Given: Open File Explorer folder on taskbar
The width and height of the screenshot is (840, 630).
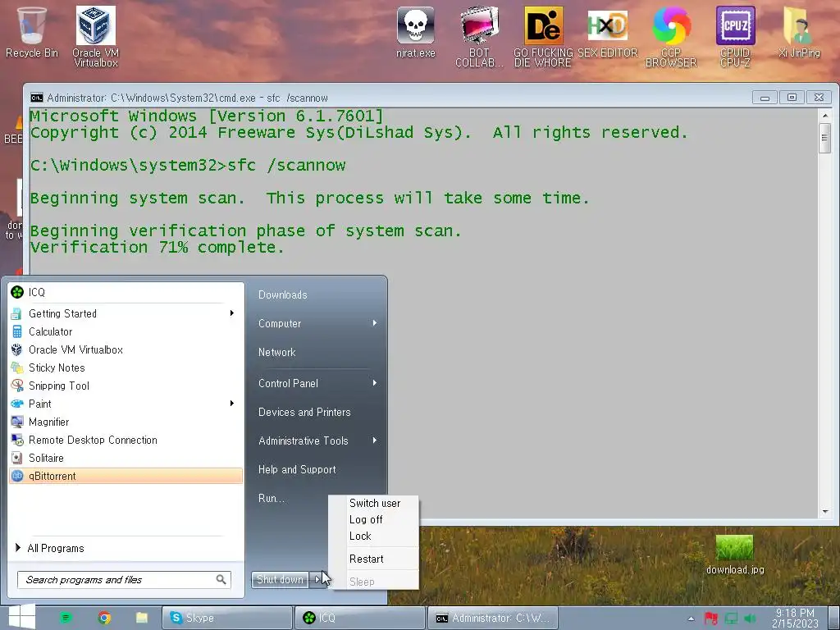Looking at the screenshot, I should coord(141,618).
